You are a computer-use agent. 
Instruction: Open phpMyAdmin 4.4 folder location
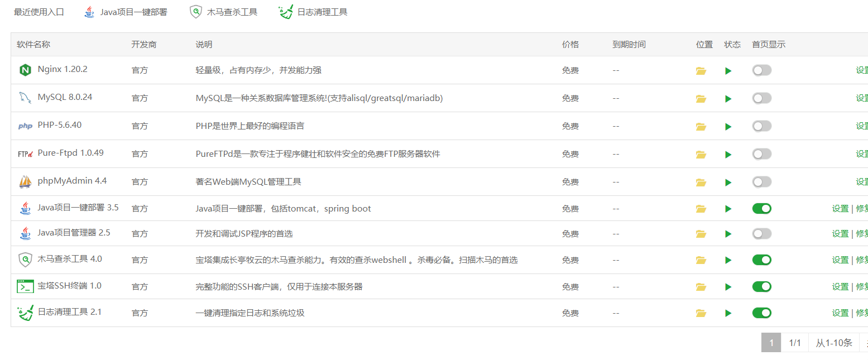701,183
